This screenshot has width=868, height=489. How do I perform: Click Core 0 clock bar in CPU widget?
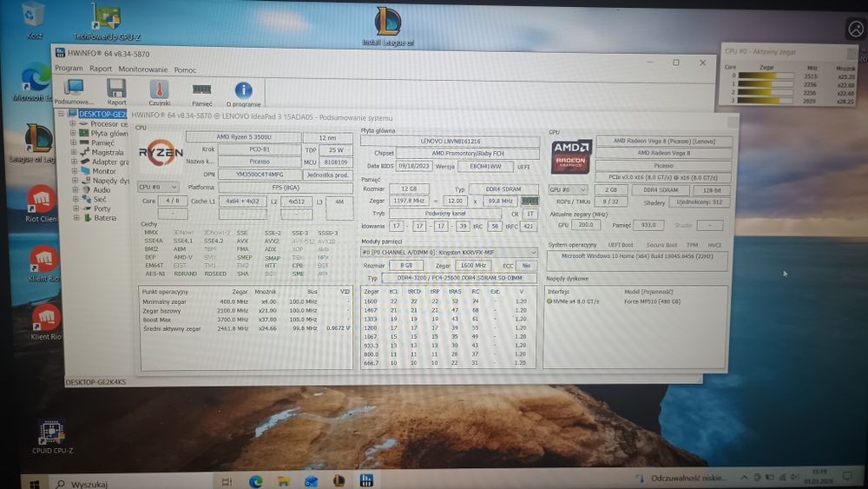click(x=766, y=76)
